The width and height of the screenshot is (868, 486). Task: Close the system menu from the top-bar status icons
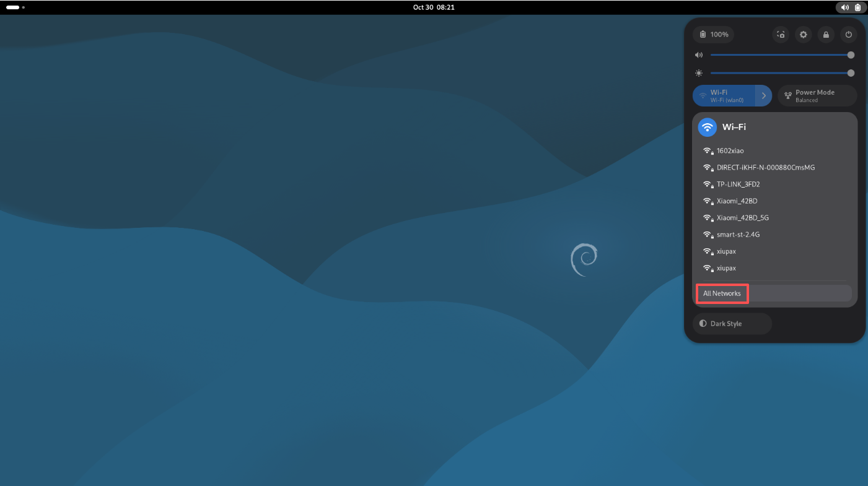point(851,7)
